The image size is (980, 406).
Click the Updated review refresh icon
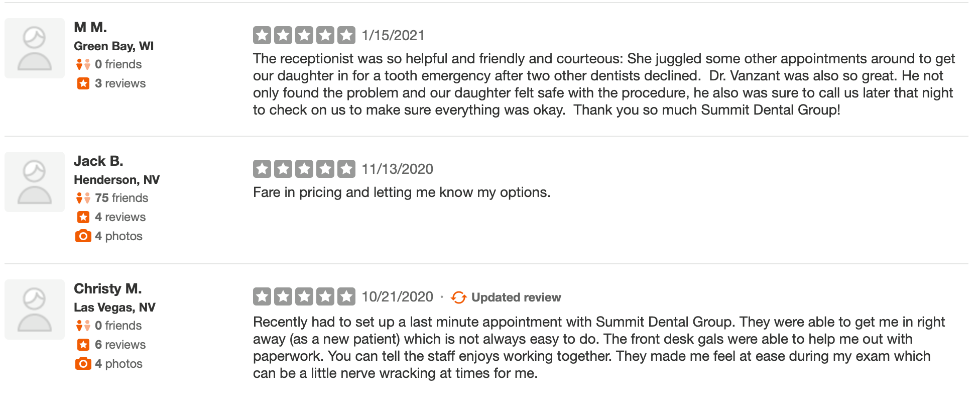pos(458,297)
